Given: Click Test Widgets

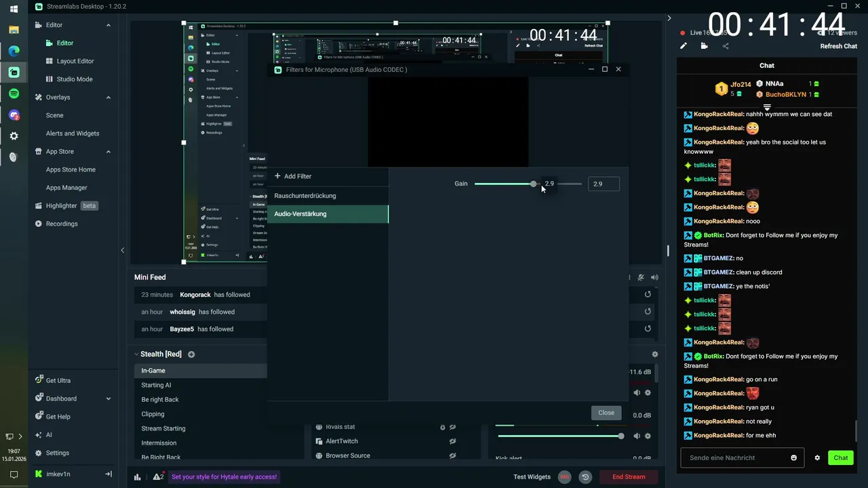Looking at the screenshot, I should point(532,476).
